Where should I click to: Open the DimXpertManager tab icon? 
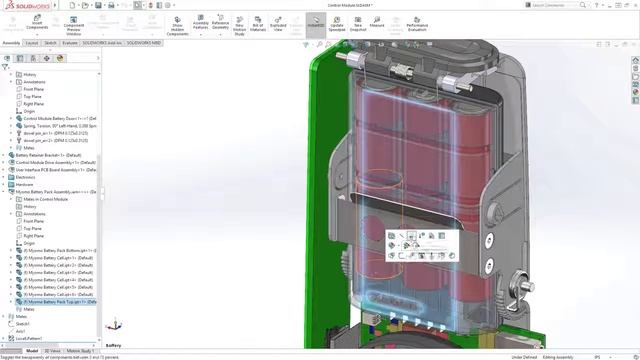tap(47, 58)
